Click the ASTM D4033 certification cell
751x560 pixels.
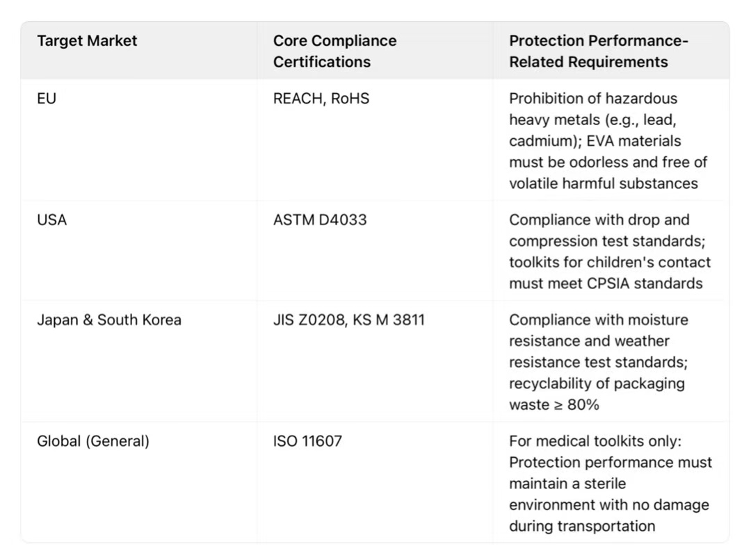320,220
